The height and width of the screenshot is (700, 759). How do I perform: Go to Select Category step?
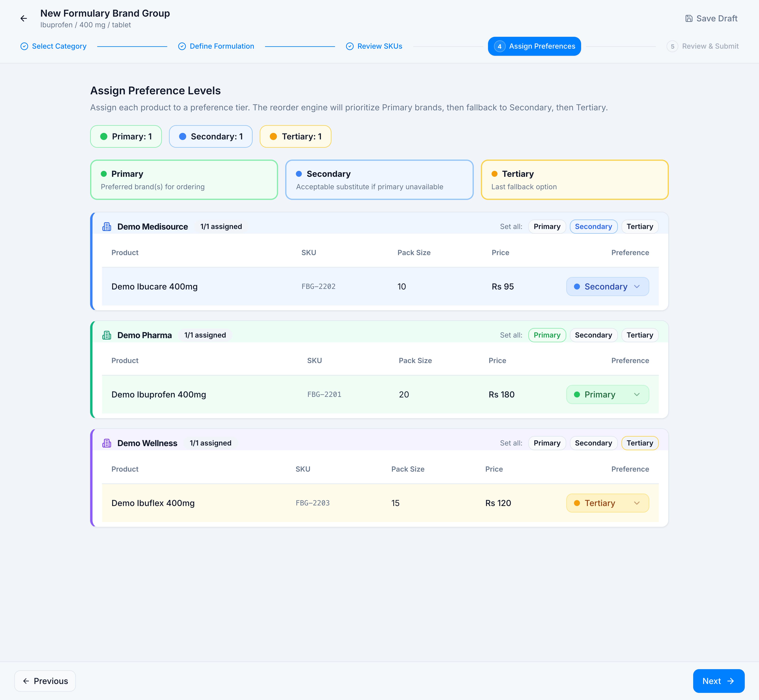pyautogui.click(x=53, y=46)
